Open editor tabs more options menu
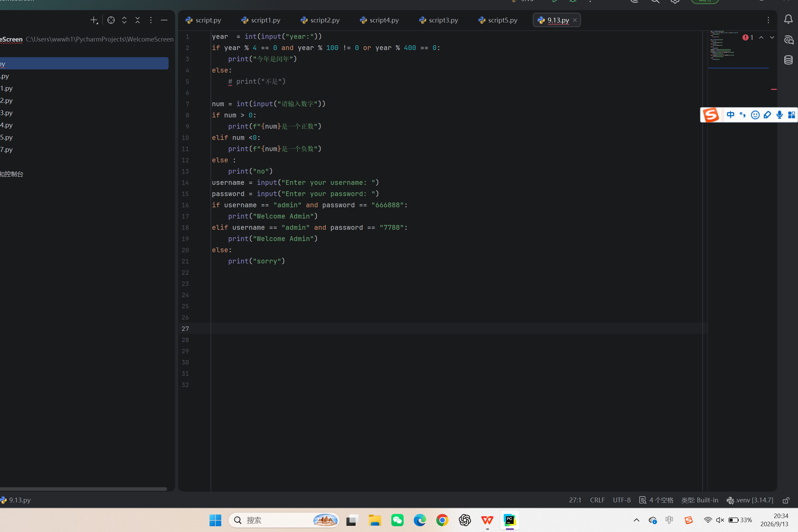This screenshot has width=798, height=532. pyautogui.click(x=768, y=20)
